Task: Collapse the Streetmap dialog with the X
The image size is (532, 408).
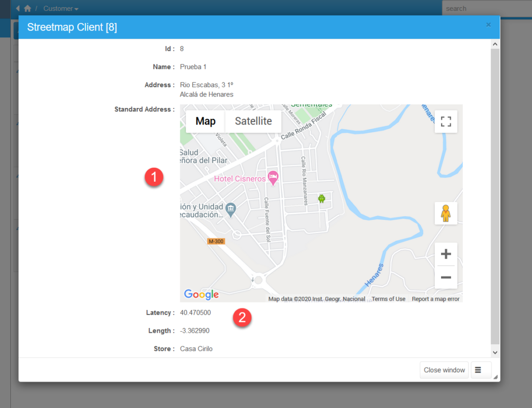Action: tap(488, 24)
